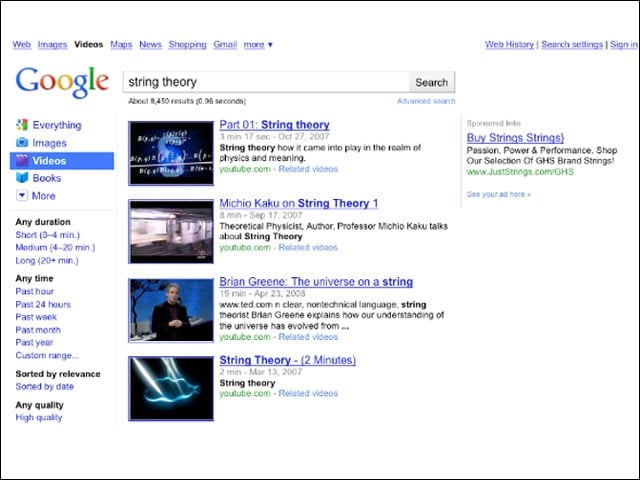The height and width of the screenshot is (480, 640).
Task: Open Custom range time filter
Action: (x=47, y=355)
